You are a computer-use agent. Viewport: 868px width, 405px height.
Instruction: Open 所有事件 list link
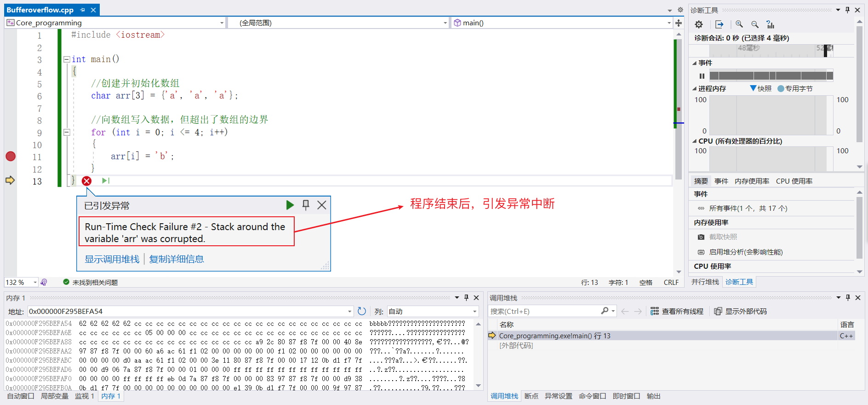748,208
